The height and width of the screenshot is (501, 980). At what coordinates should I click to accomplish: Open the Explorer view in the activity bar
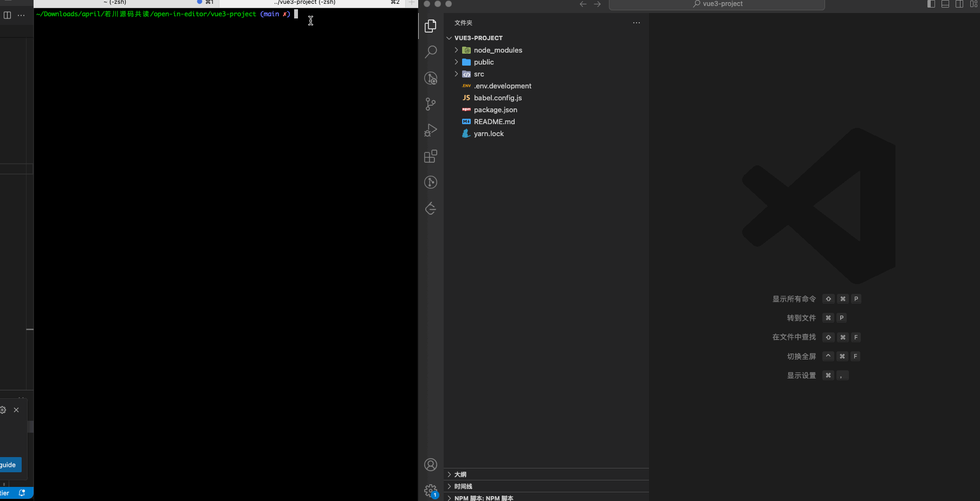[431, 26]
